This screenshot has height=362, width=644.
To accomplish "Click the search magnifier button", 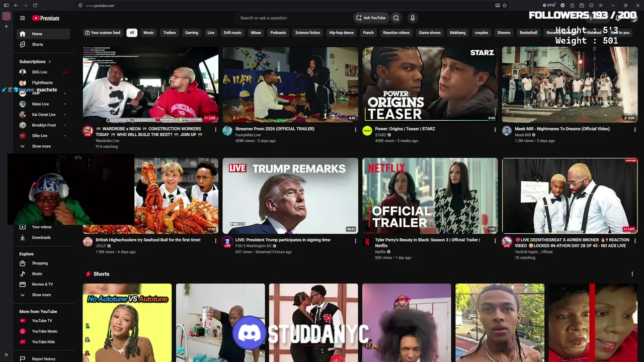I will coord(396,18).
